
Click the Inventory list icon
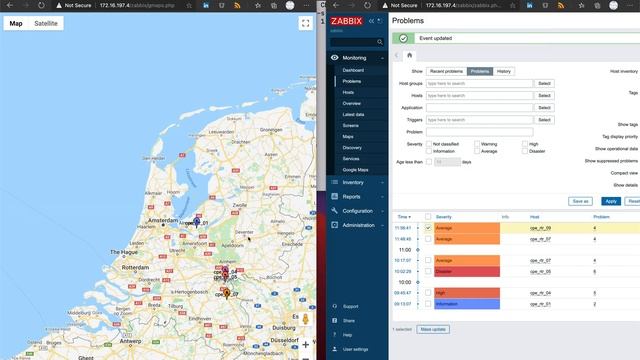click(x=335, y=182)
